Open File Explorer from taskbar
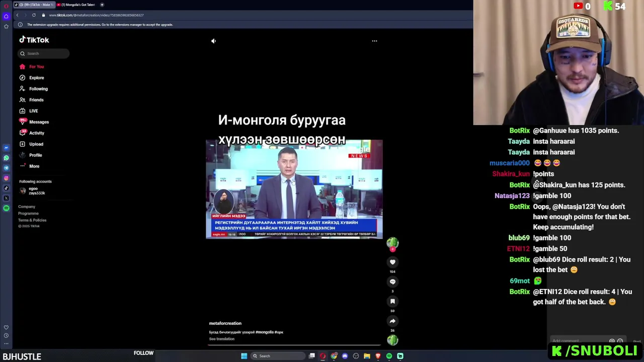The width and height of the screenshot is (644, 362). coord(367,356)
